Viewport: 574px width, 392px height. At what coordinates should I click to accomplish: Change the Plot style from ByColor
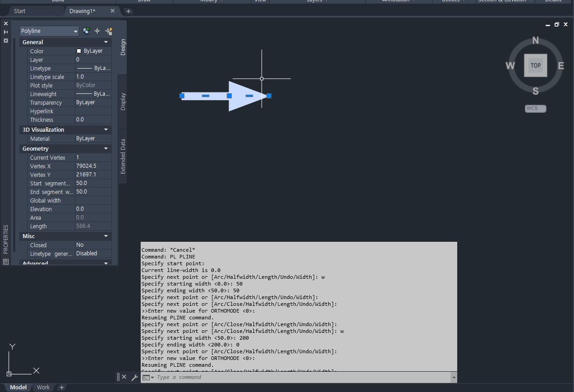92,85
